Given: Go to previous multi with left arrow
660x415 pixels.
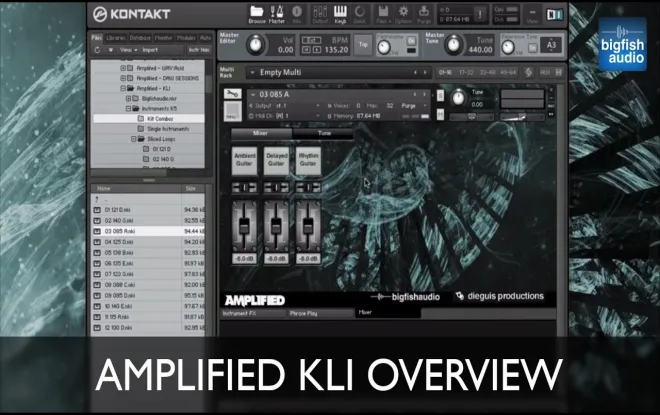Looking at the screenshot, I should [x=415, y=72].
